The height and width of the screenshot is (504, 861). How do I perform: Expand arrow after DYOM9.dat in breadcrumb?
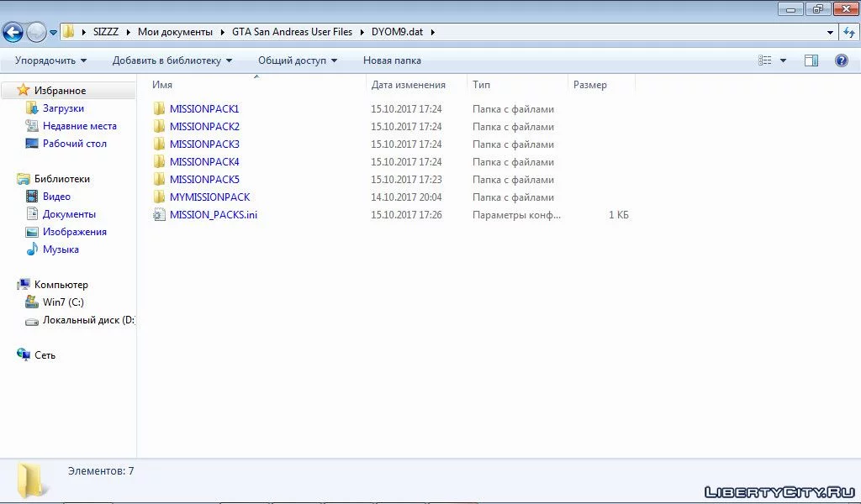[433, 33]
